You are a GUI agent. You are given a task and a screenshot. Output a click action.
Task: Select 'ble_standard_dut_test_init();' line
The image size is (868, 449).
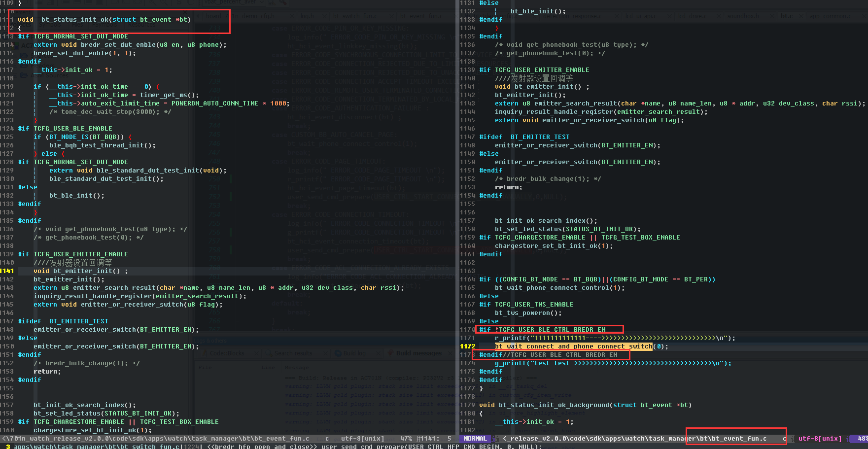click(106, 178)
